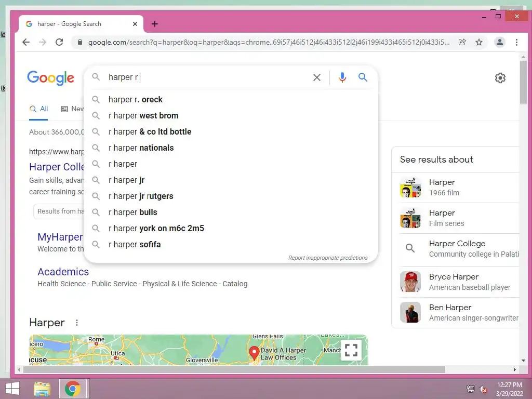Open the three-dot menu beside Harper heading
The width and height of the screenshot is (532, 399).
click(77, 323)
